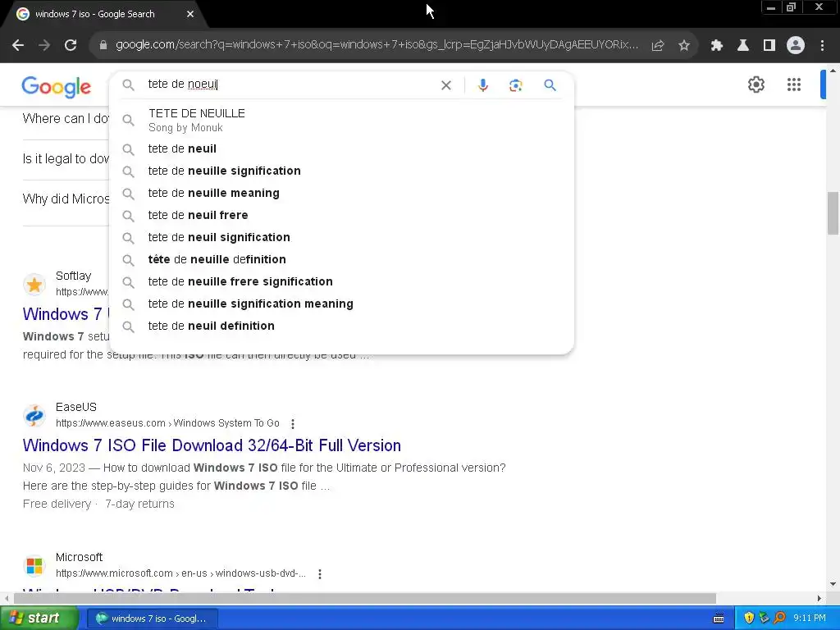Bookmark this page with the star icon
The width and height of the screenshot is (840, 630).
[684, 46]
